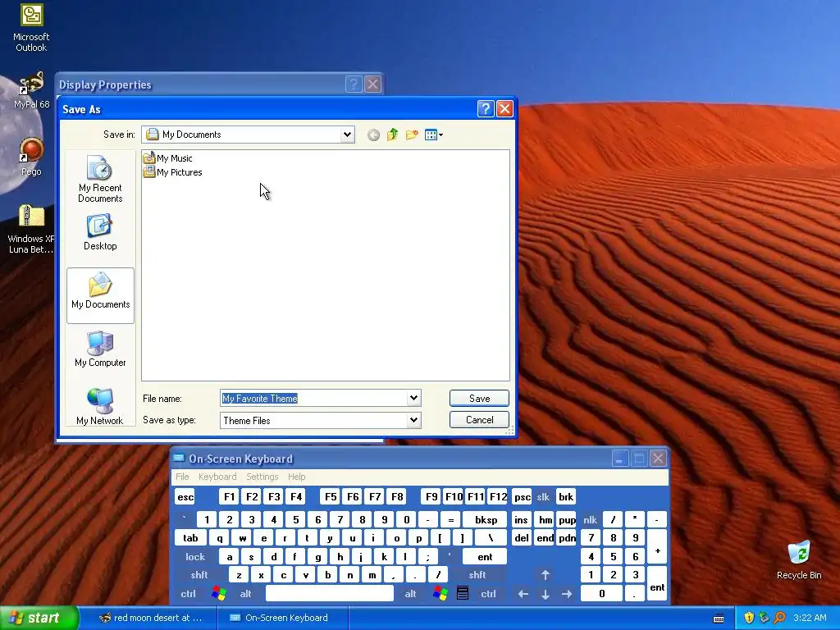
Task: Click the up arrow key
Action: click(546, 575)
